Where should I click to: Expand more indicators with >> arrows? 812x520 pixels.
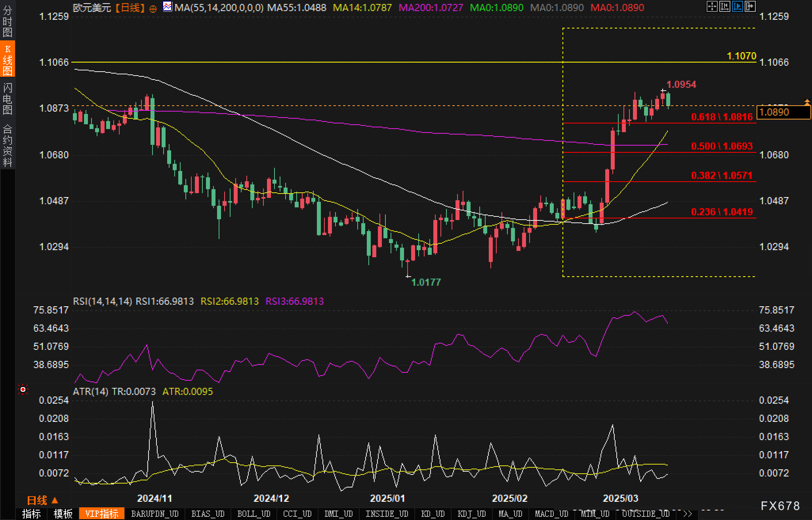pyautogui.click(x=688, y=514)
